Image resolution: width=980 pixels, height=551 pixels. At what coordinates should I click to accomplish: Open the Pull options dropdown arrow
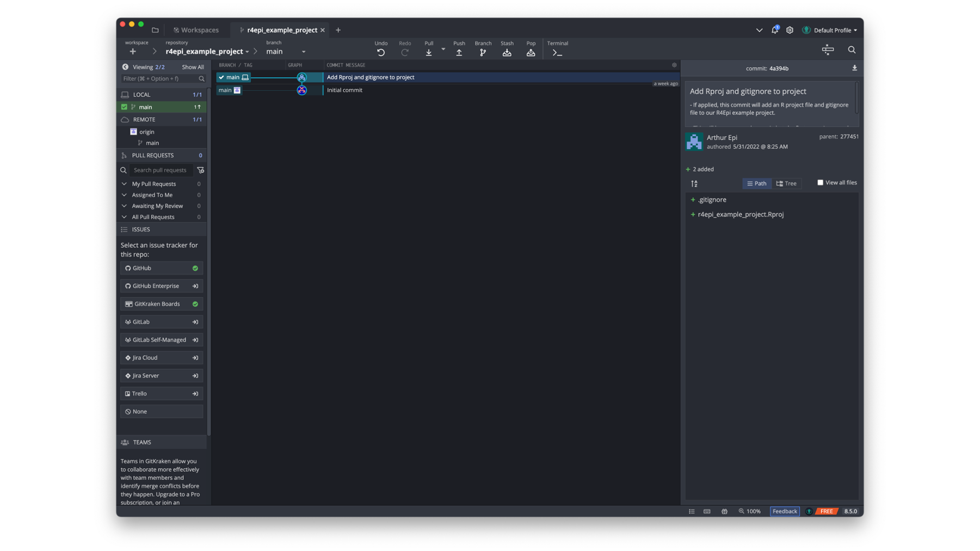443,49
